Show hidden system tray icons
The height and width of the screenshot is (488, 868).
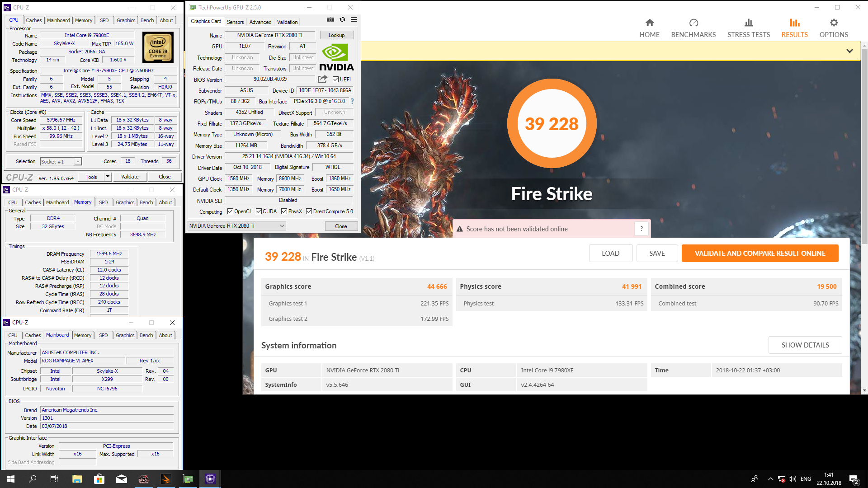770,479
